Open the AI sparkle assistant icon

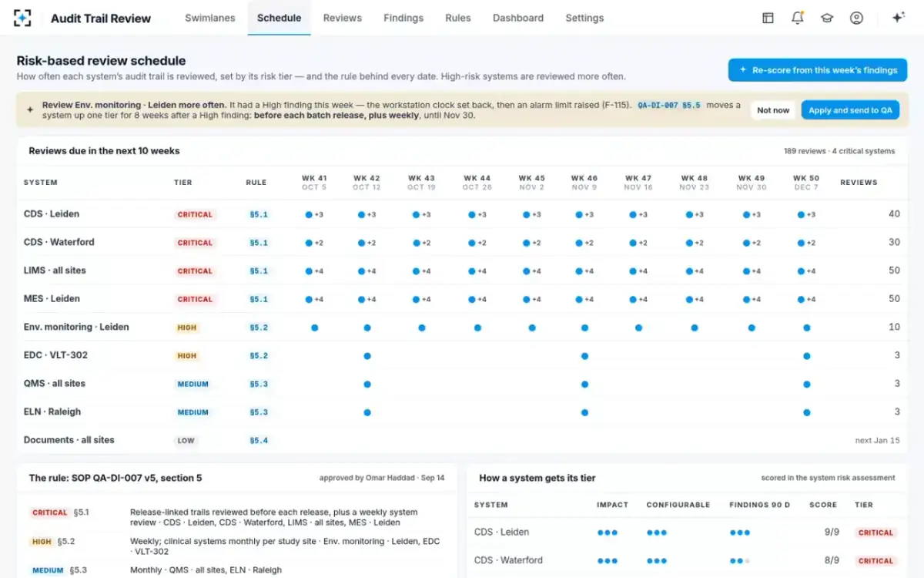(x=898, y=18)
